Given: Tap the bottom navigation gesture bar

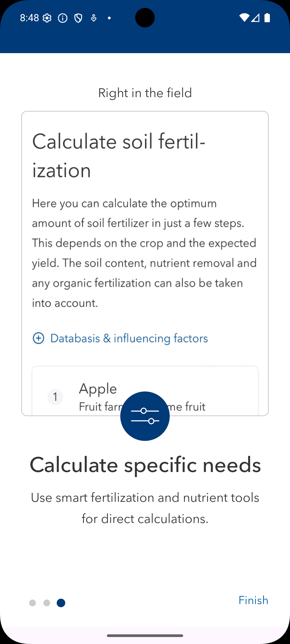Looking at the screenshot, I should coord(145,635).
